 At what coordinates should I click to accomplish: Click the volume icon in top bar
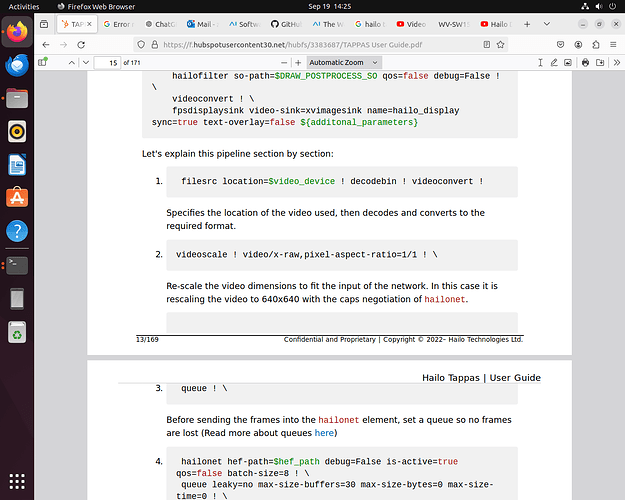tap(599, 6)
